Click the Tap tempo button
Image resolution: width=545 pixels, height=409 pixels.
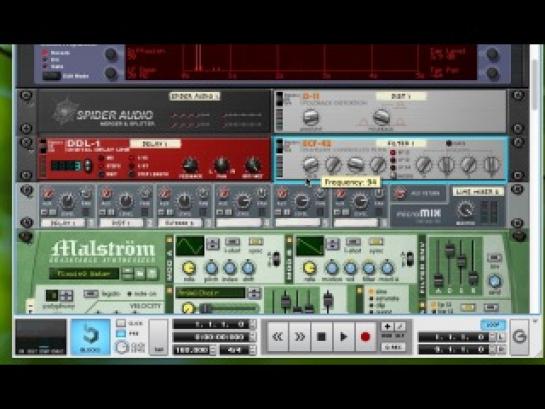(x=158, y=337)
